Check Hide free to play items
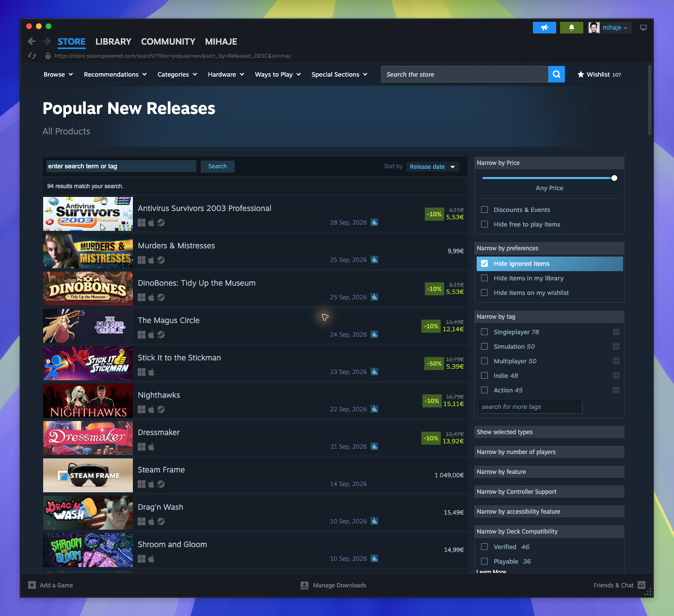The width and height of the screenshot is (674, 616). tap(484, 224)
